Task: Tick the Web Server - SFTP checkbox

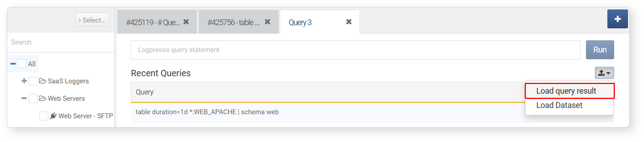Action: pyautogui.click(x=44, y=116)
